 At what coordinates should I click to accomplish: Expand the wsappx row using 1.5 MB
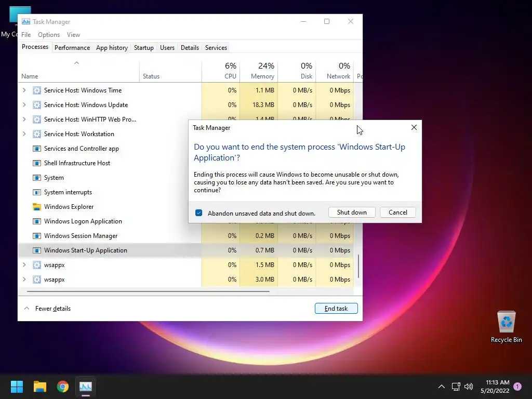tap(24, 265)
